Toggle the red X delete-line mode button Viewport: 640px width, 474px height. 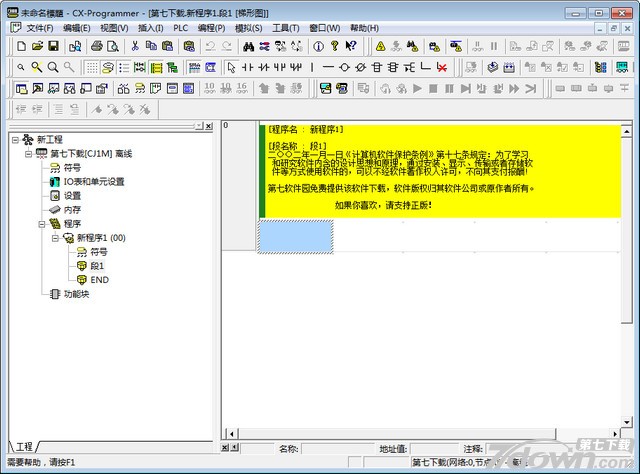[441, 67]
